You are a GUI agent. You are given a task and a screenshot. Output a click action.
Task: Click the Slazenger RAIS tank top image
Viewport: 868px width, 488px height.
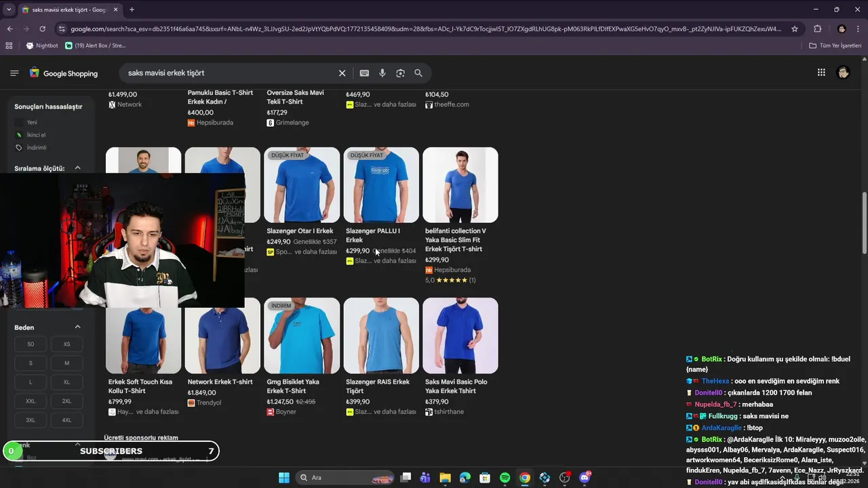(x=381, y=335)
